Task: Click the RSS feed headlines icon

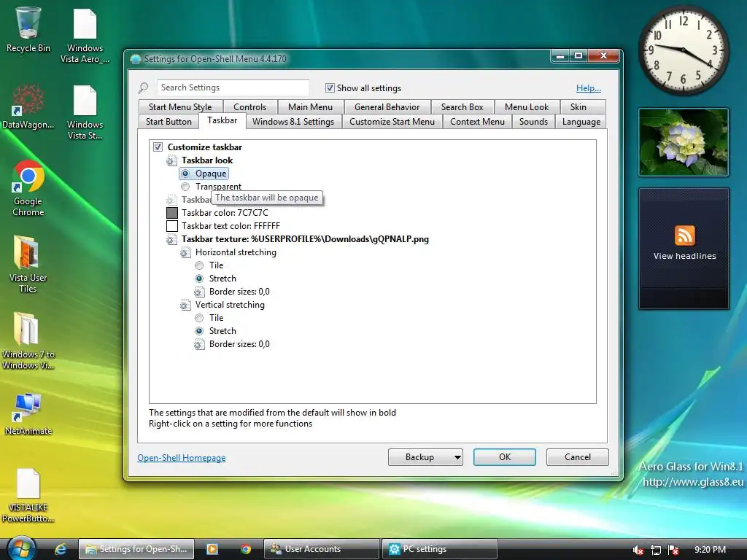Action: pos(684,236)
